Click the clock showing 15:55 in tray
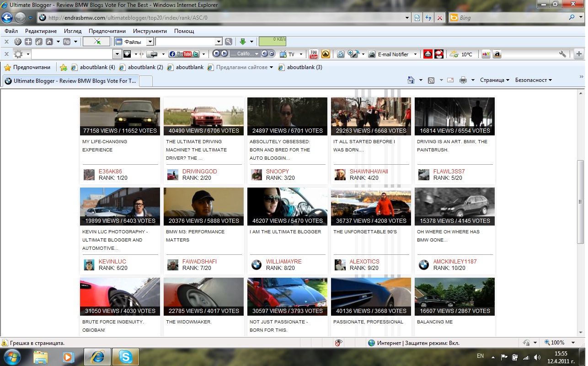 pos(561,353)
